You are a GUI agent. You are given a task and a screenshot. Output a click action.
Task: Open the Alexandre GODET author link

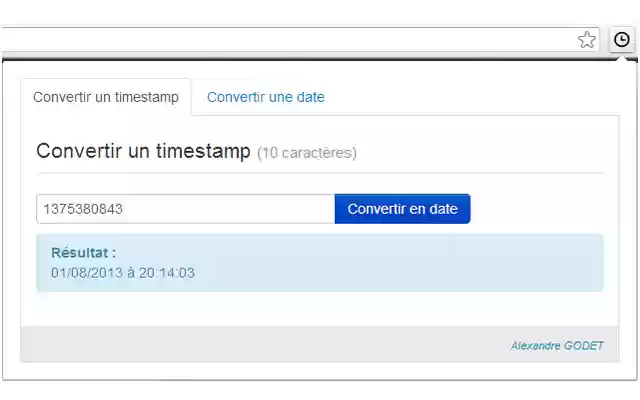(x=557, y=346)
